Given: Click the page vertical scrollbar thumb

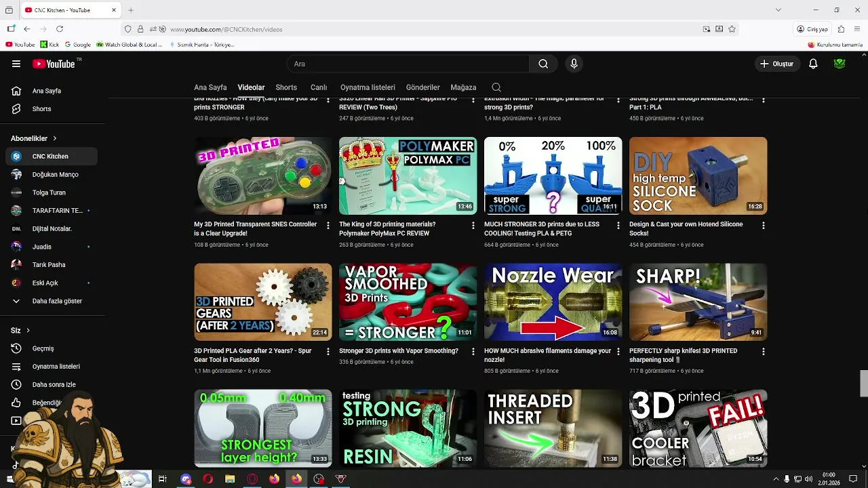Looking at the screenshot, I should coord(863,384).
